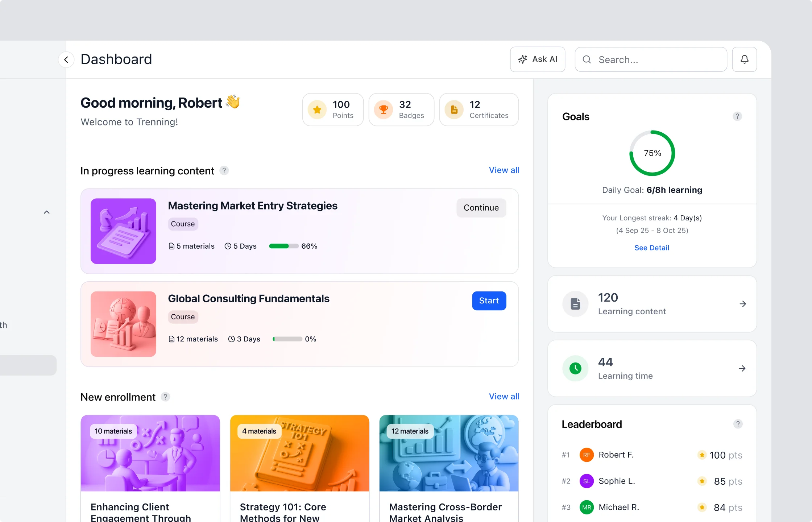Click the Goals help question mark
Image resolution: width=812 pixels, height=522 pixels.
(x=737, y=116)
